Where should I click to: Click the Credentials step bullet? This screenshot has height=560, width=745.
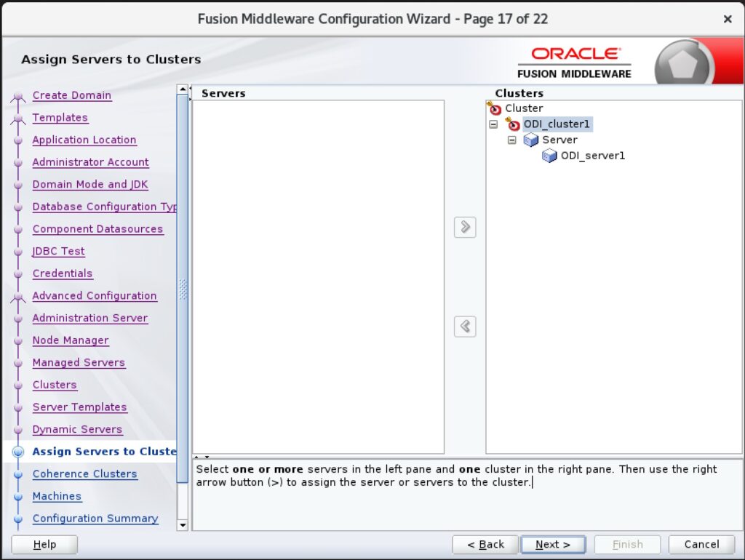coord(18,274)
